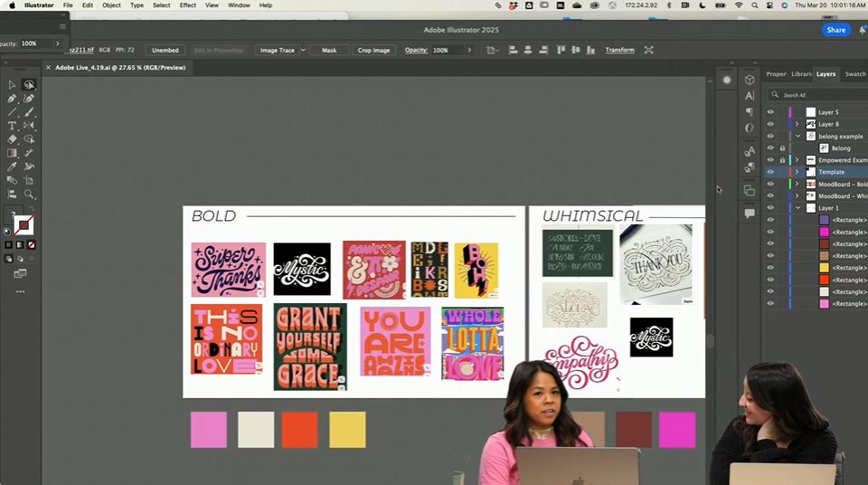Click the Change Screen Mode icon
Image resolution: width=868 pixels, height=485 pixels.
click(20, 274)
